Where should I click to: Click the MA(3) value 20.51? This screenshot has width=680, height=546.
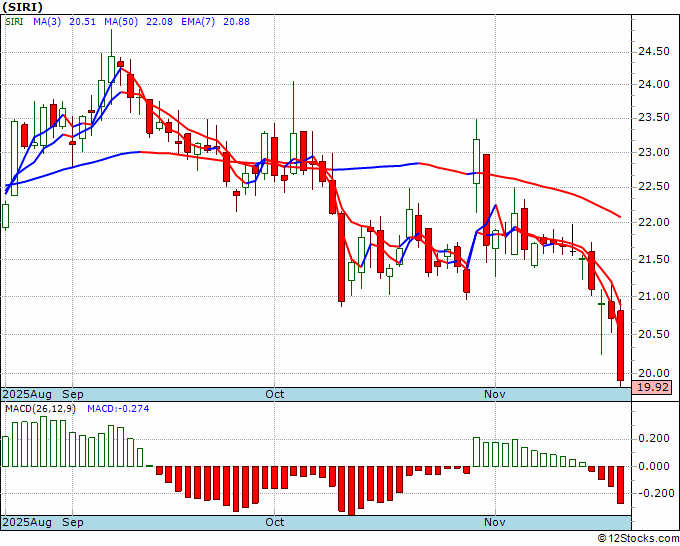point(82,22)
